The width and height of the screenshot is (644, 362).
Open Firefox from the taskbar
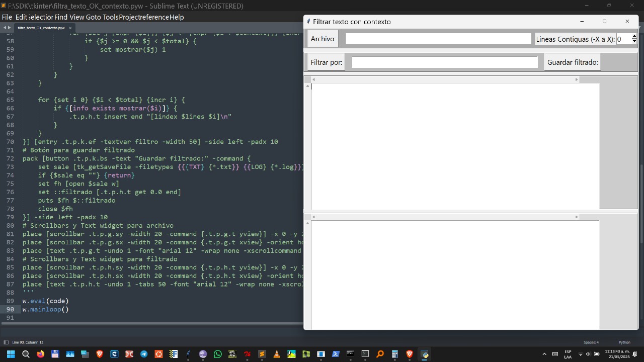pyautogui.click(x=40, y=354)
